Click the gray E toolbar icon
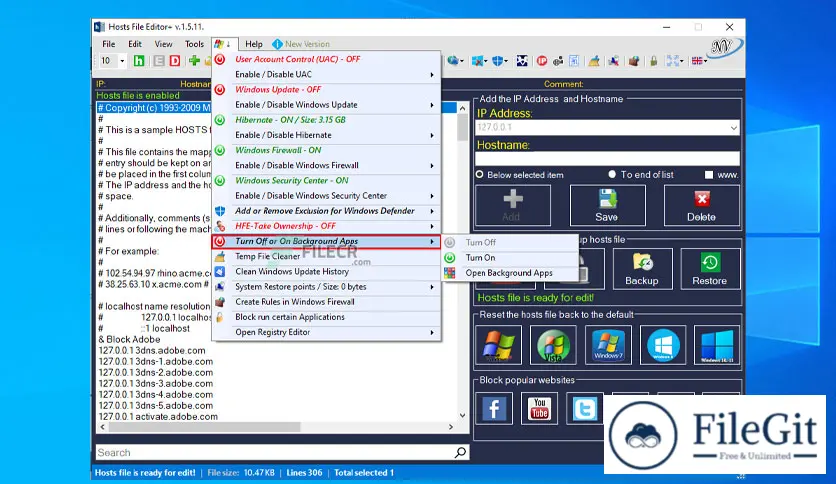 (158, 61)
